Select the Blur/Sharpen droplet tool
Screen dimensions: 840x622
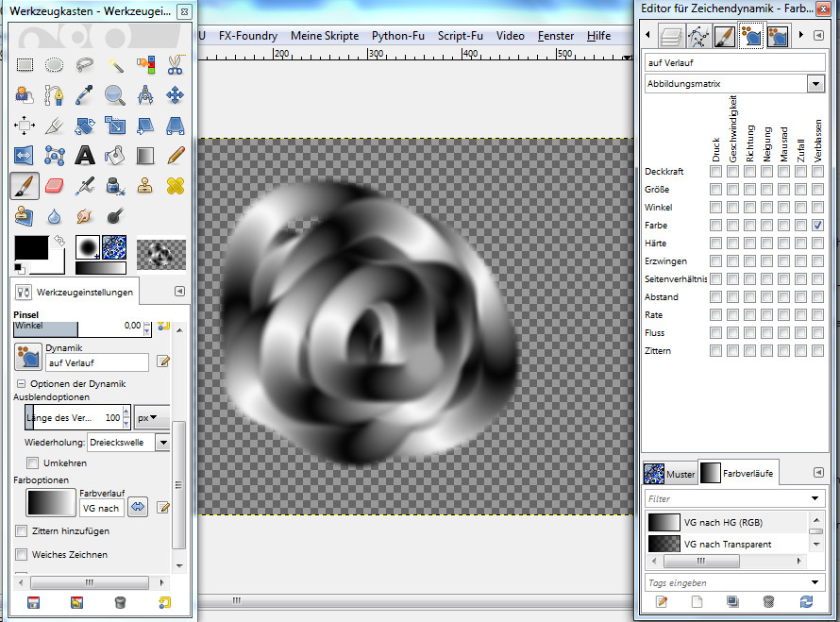(x=54, y=216)
